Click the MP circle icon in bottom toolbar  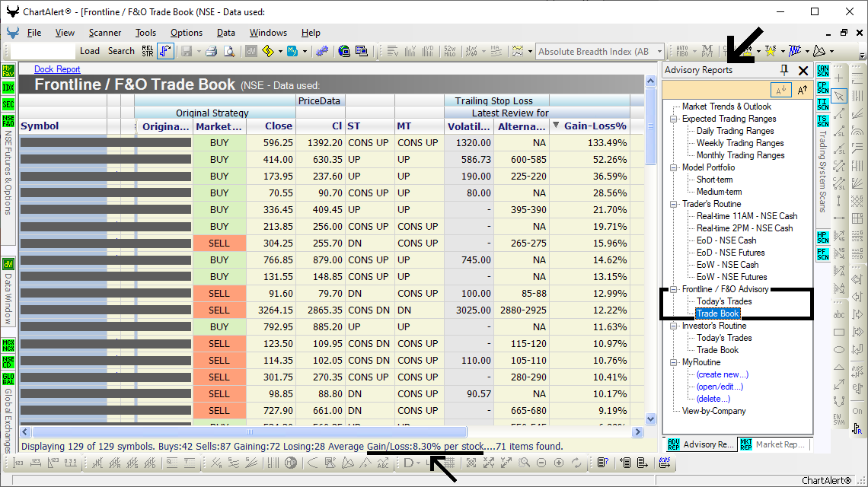tap(291, 463)
